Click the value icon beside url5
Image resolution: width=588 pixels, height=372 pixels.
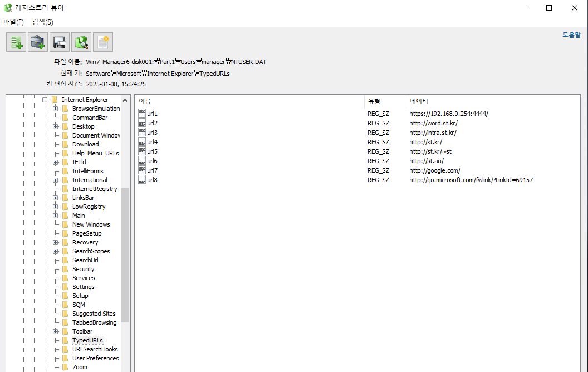coord(142,151)
